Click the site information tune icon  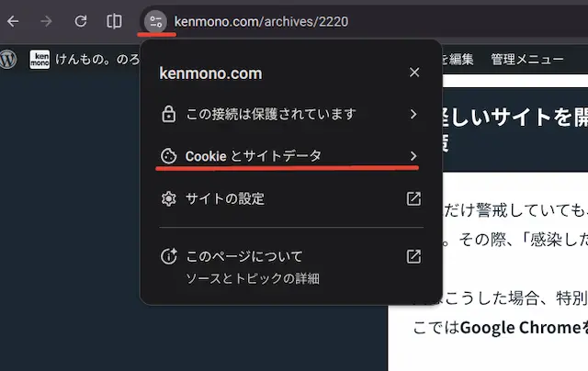coord(155,21)
